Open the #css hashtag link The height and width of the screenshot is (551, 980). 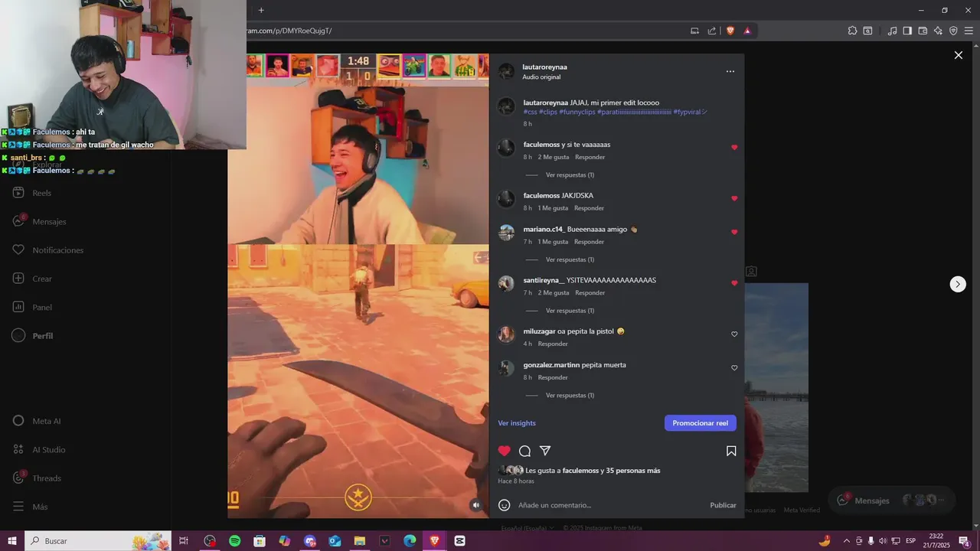click(x=530, y=112)
